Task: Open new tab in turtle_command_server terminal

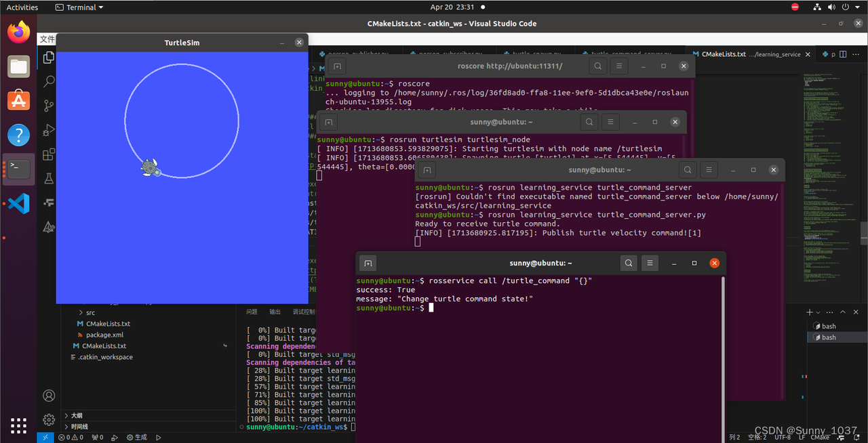Action: tap(427, 169)
